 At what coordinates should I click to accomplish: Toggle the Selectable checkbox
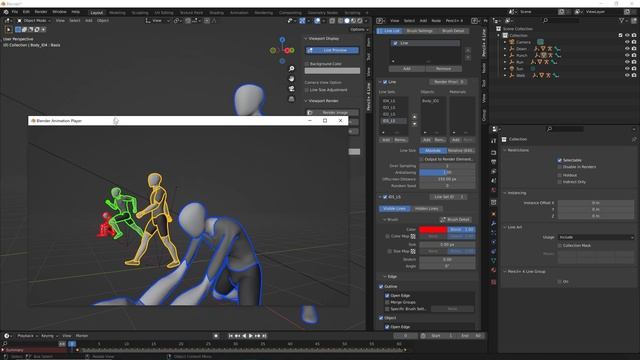coord(560,160)
